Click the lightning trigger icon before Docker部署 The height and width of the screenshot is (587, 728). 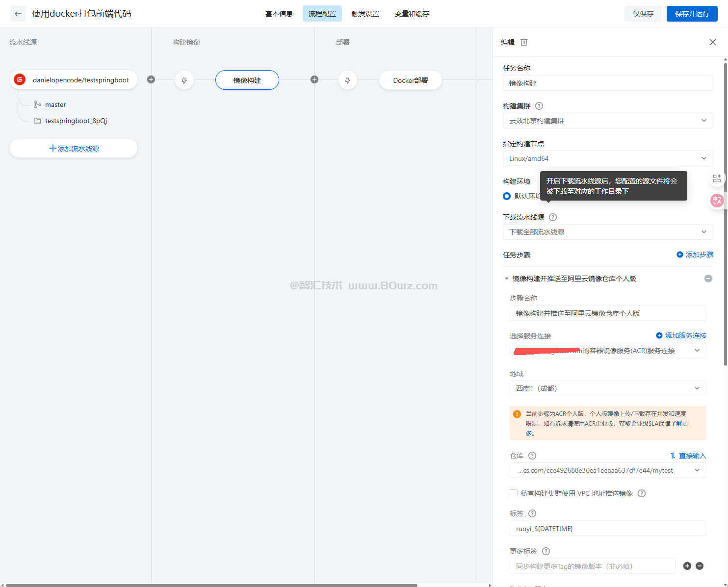pyautogui.click(x=348, y=80)
